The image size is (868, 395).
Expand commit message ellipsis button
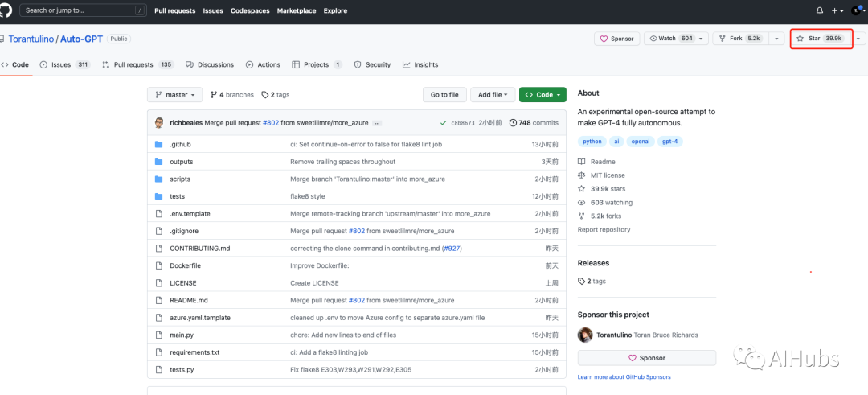coord(378,123)
